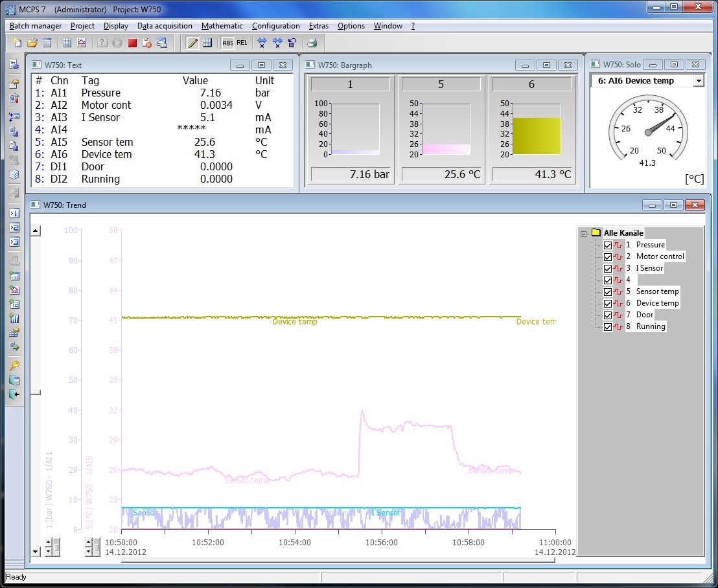Select the Motor control channel entry
Viewport: 718px width, 588px height.
point(660,256)
